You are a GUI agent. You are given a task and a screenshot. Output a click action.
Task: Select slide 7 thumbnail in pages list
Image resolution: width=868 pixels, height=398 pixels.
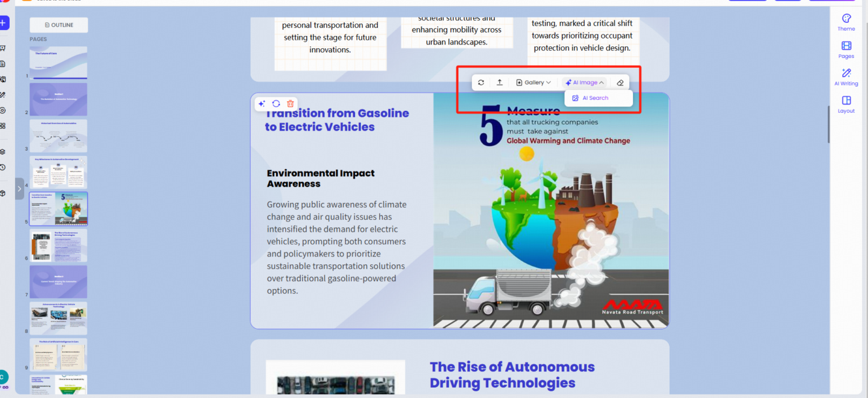58,281
